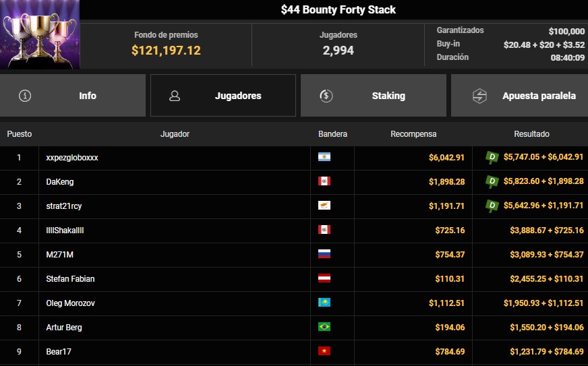This screenshot has height=366, width=588.
Task: Click the Resultado column header
Action: pos(531,134)
